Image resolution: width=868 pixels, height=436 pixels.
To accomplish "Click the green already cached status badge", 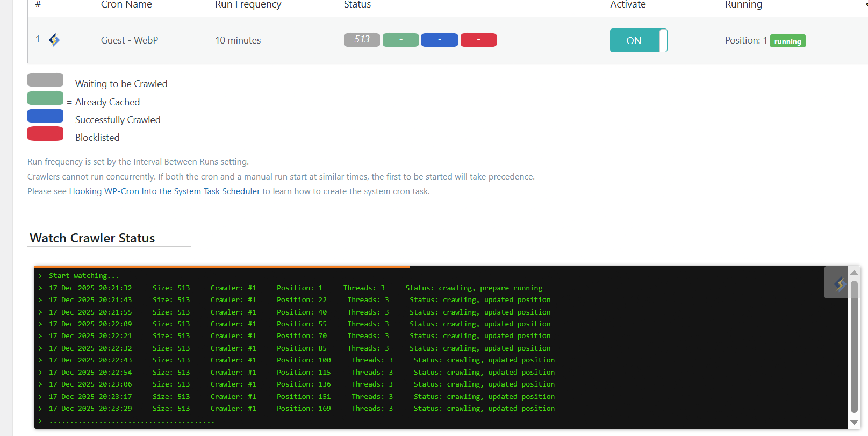I will [400, 40].
